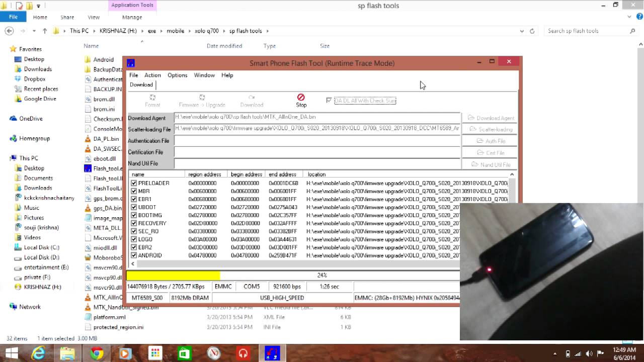Click the Download Agent path field
This screenshot has width=644, height=362.
tap(317, 117)
